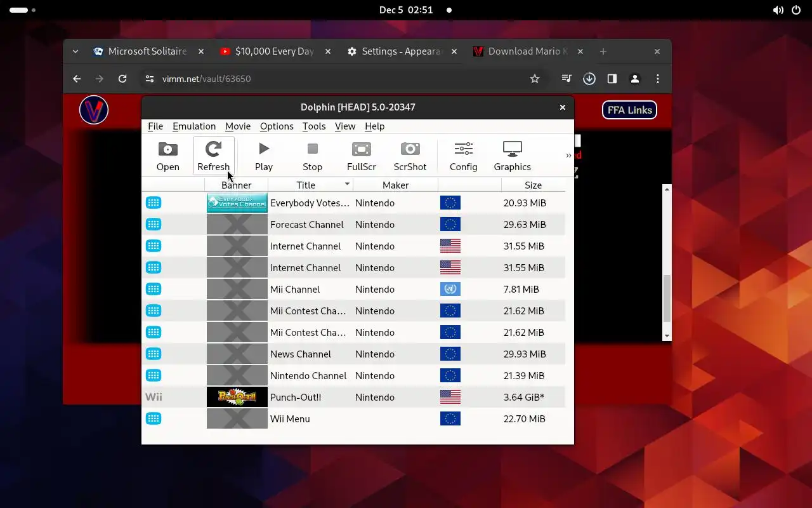Toggle fullscreen with FullScr icon
The width and height of the screenshot is (812, 508).
click(362, 156)
